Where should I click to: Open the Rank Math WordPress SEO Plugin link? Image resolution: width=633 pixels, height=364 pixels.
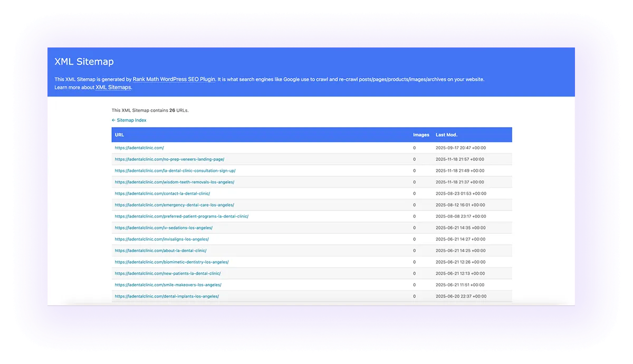174,79
